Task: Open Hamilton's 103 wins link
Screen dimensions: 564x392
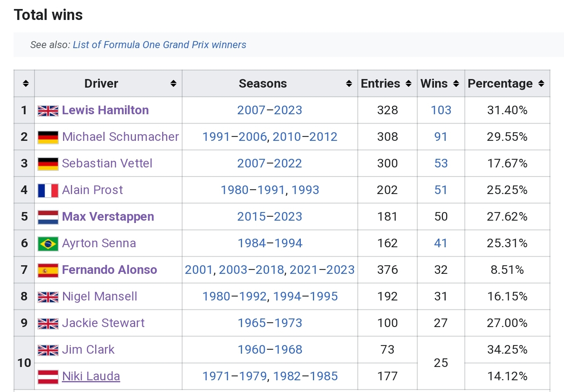Action: coord(441,110)
